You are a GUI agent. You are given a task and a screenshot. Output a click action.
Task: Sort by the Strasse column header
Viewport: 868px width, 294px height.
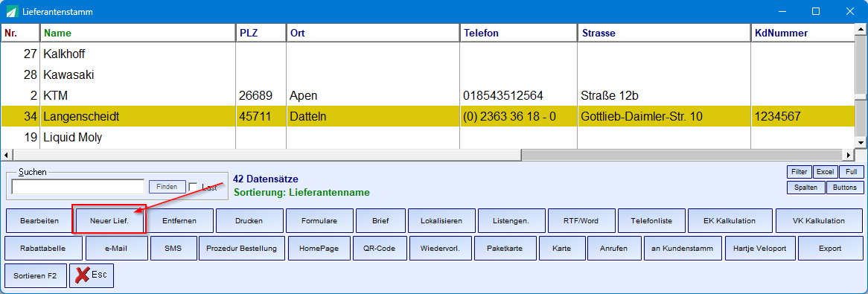pos(664,33)
